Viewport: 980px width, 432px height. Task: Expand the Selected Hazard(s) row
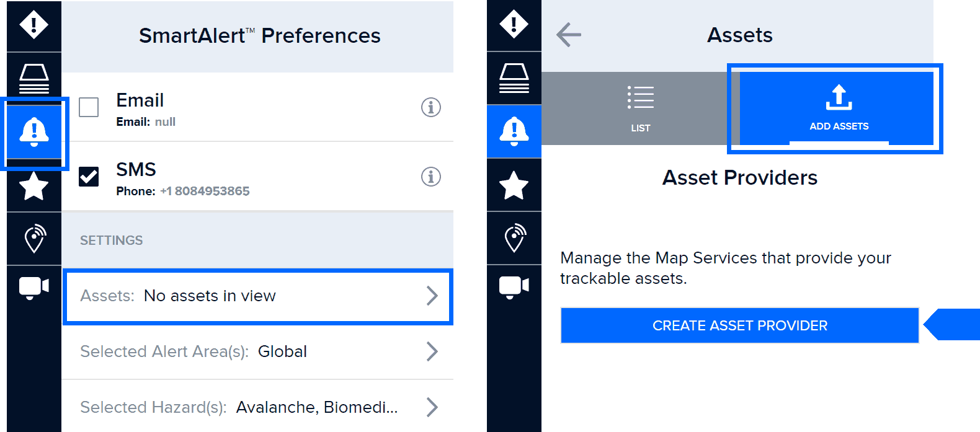pyautogui.click(x=258, y=407)
